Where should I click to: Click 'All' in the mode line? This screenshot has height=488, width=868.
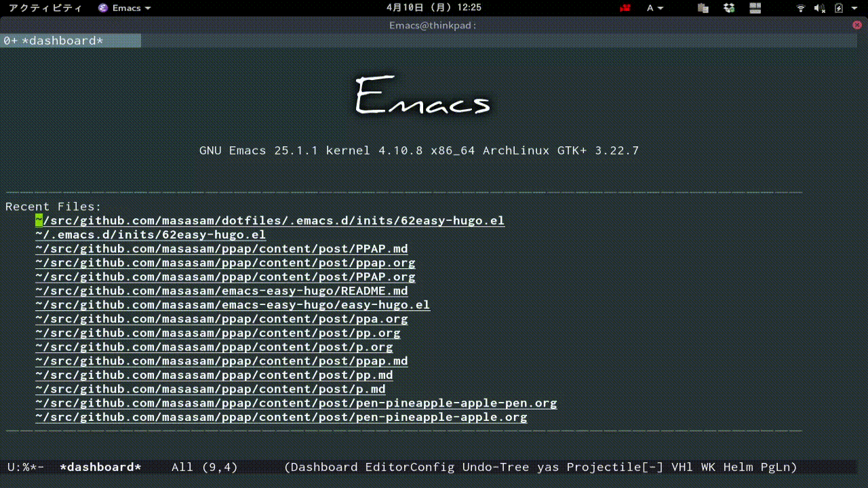pyautogui.click(x=182, y=467)
